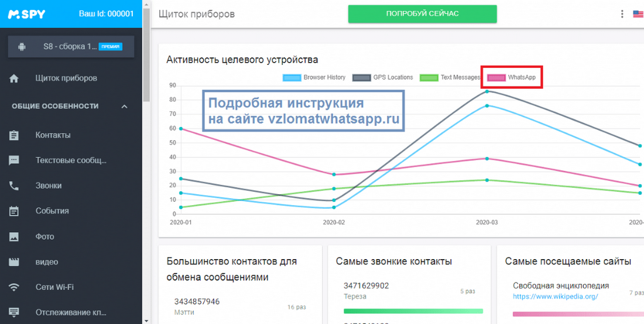Click the sidebar scrollbar down arrow
This screenshot has height=324, width=644.
pos(146,320)
